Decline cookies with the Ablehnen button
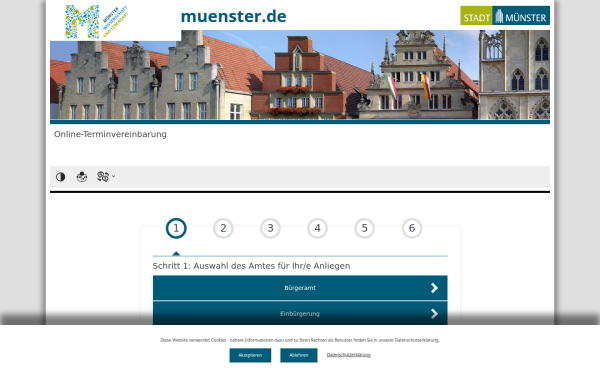 299,355
